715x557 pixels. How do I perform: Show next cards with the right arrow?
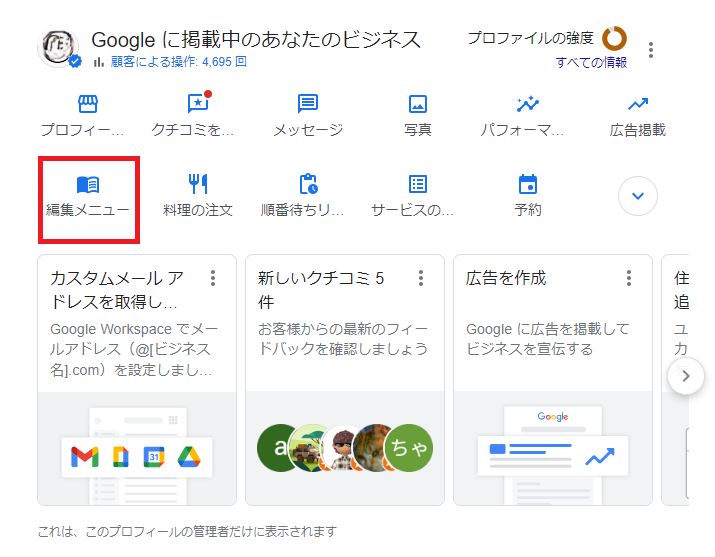(685, 376)
